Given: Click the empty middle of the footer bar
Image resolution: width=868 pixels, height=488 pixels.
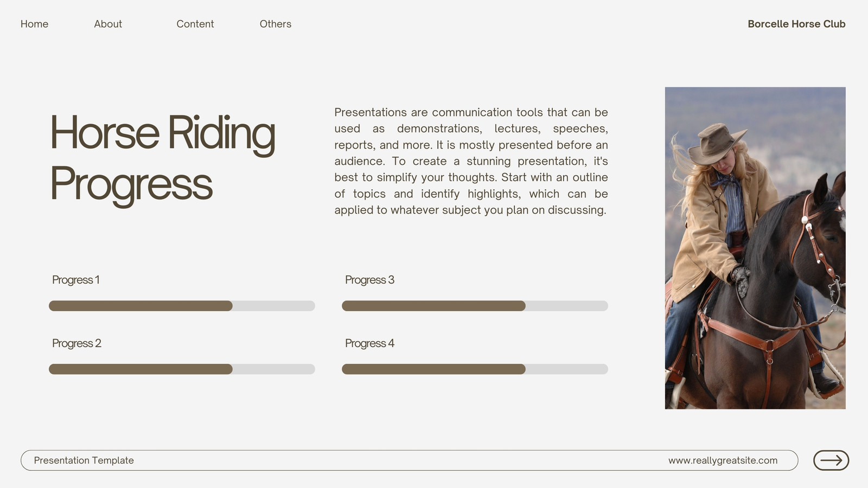Looking at the screenshot, I should [401, 460].
